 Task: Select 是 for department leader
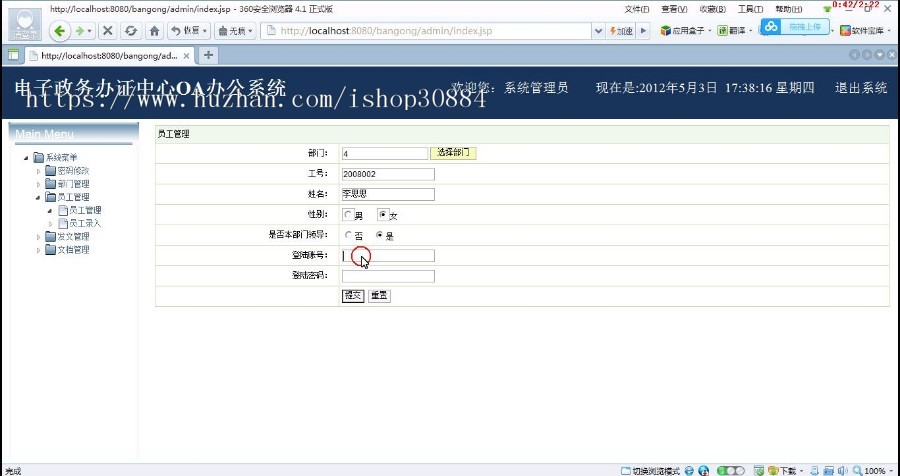click(x=379, y=235)
